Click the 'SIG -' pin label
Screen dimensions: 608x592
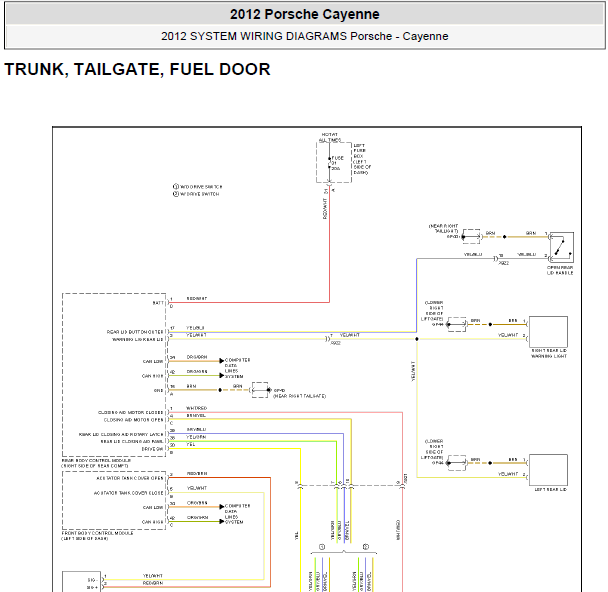click(92, 580)
